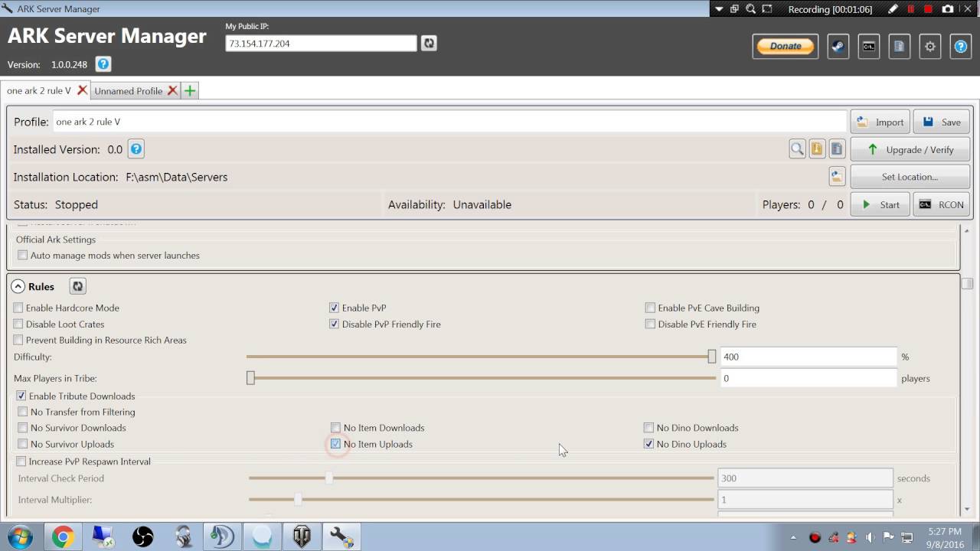
Task: Uncheck Enable Tribute Downloads
Action: click(21, 396)
